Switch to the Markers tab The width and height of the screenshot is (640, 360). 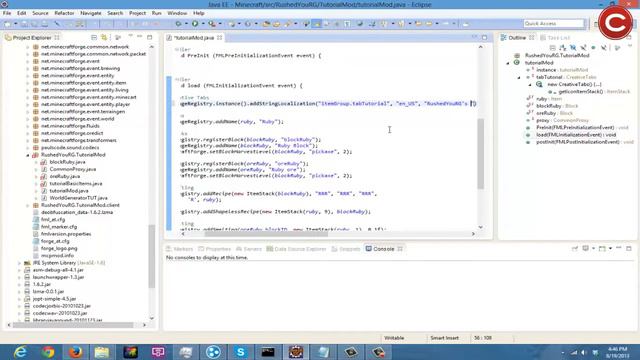pyautogui.click(x=179, y=249)
